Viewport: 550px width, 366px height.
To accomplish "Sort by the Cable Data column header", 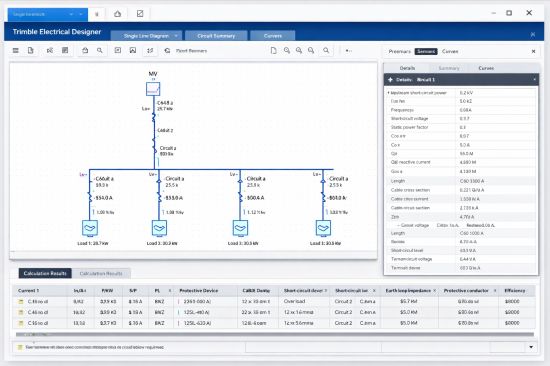I will click(256, 291).
